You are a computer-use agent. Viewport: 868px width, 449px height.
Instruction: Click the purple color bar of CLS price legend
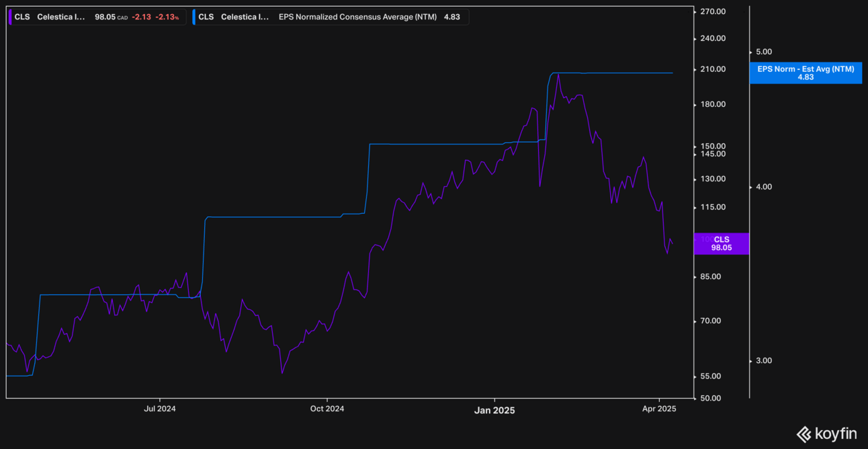coord(10,17)
